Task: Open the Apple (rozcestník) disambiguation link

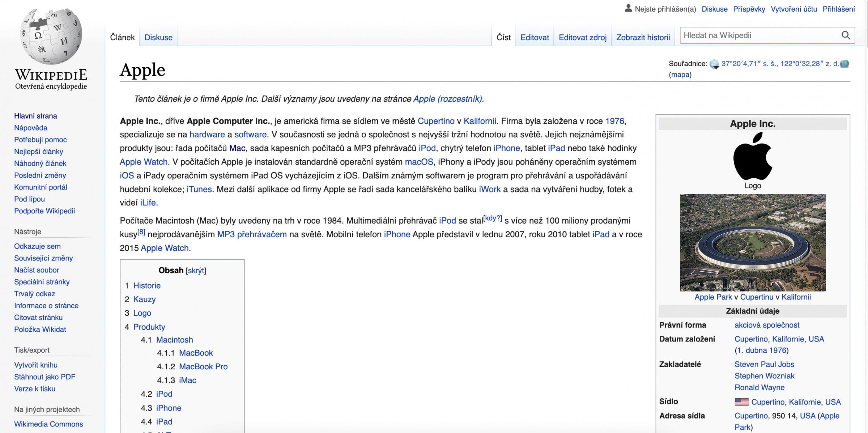Action: pyautogui.click(x=448, y=99)
